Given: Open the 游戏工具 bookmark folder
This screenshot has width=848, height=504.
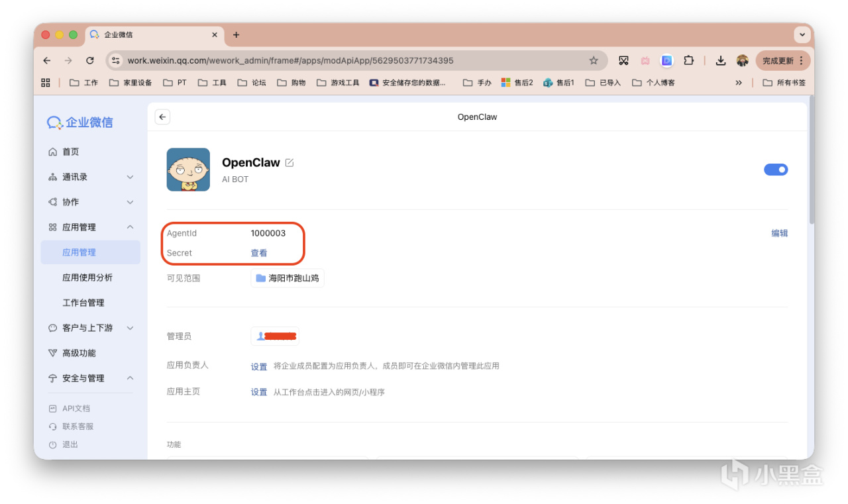Looking at the screenshot, I should point(338,83).
